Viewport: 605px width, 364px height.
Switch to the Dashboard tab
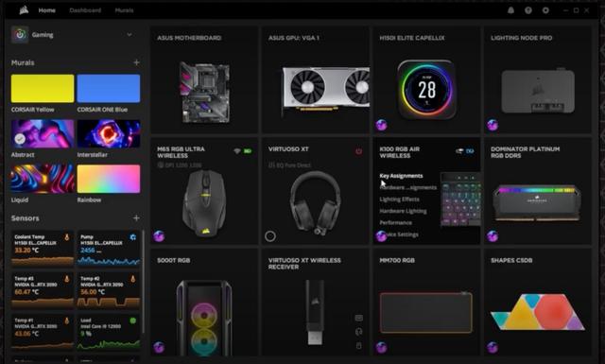(85, 10)
